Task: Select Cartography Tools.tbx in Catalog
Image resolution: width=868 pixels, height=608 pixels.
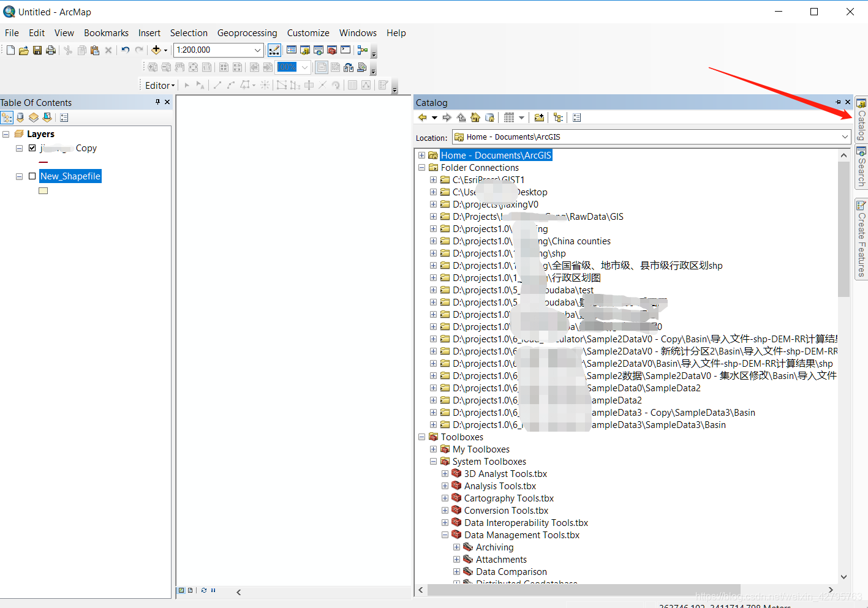Action: pos(509,498)
